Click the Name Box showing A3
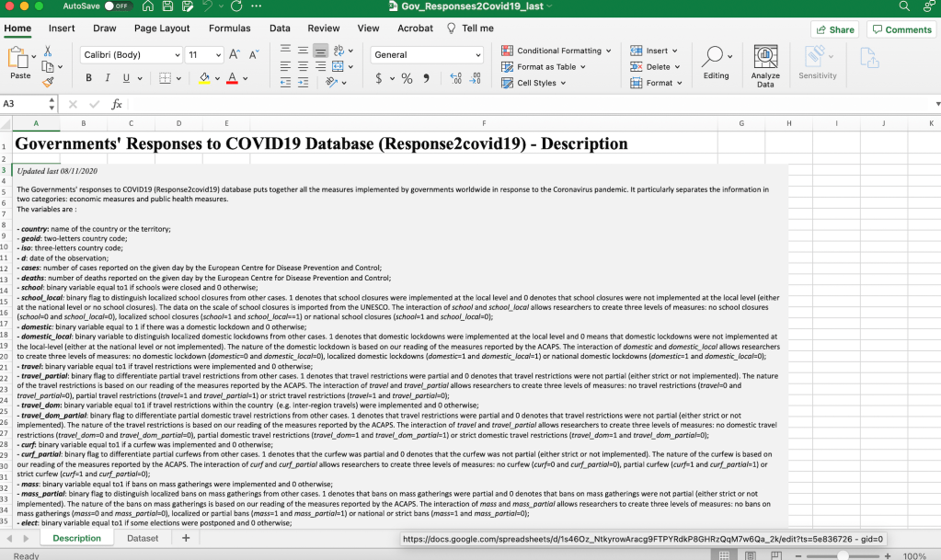Screen dimensions: 941x560 (28, 104)
